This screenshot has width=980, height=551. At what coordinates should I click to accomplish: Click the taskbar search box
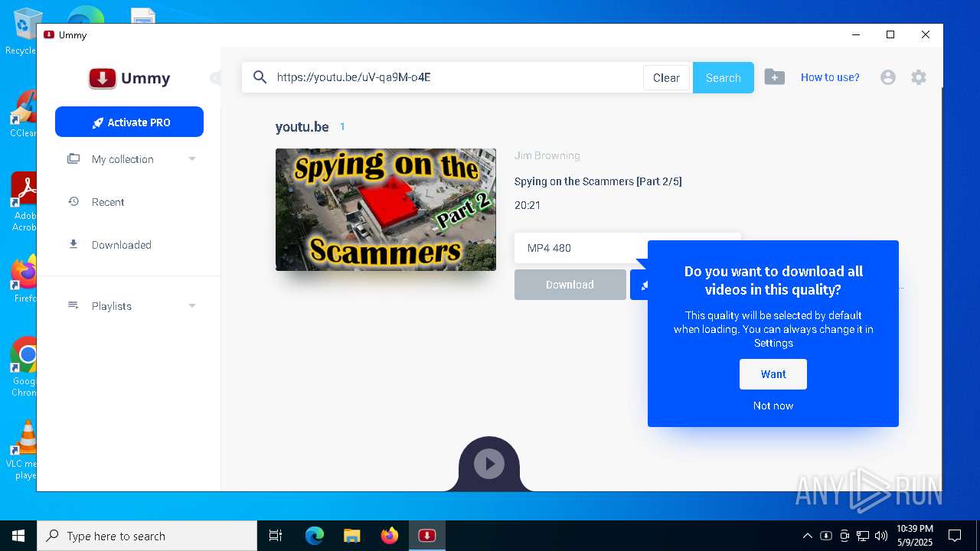click(x=147, y=536)
